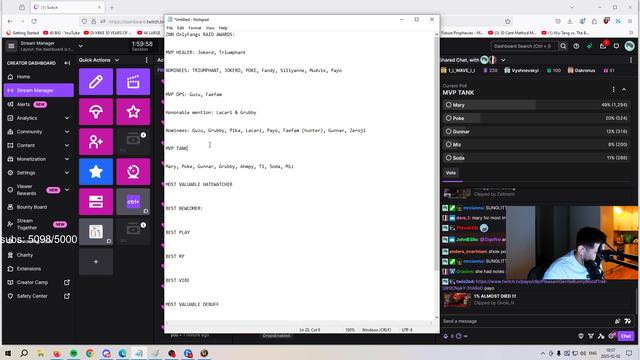The width and height of the screenshot is (640, 360).
Task: Open taskbar search magnifier
Action: pyautogui.click(x=24, y=353)
